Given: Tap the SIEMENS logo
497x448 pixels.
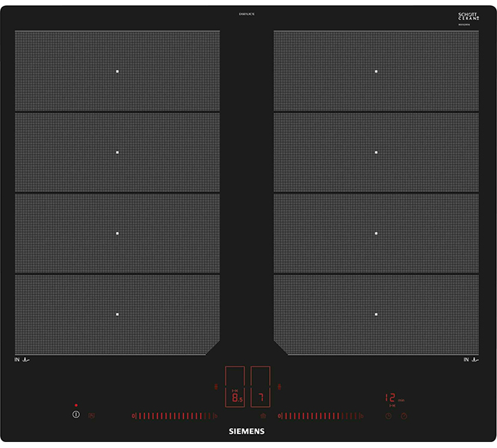Looking at the screenshot, I should 247,432.
